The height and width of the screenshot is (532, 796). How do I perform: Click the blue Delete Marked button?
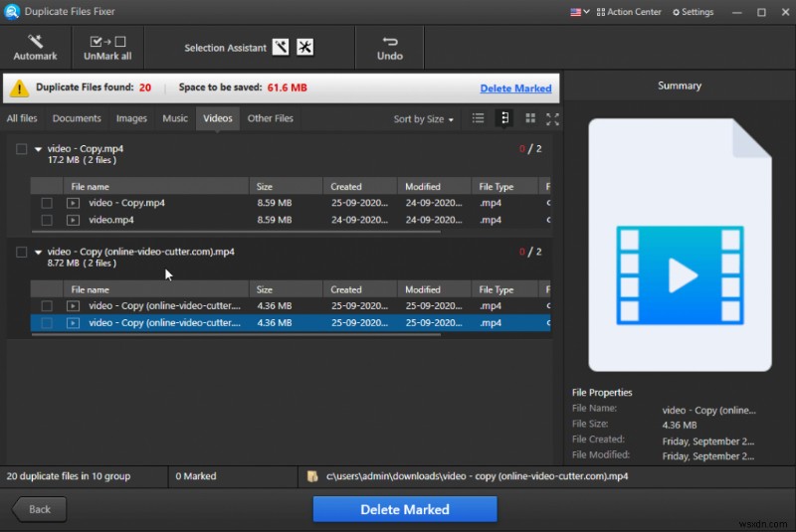click(x=404, y=509)
